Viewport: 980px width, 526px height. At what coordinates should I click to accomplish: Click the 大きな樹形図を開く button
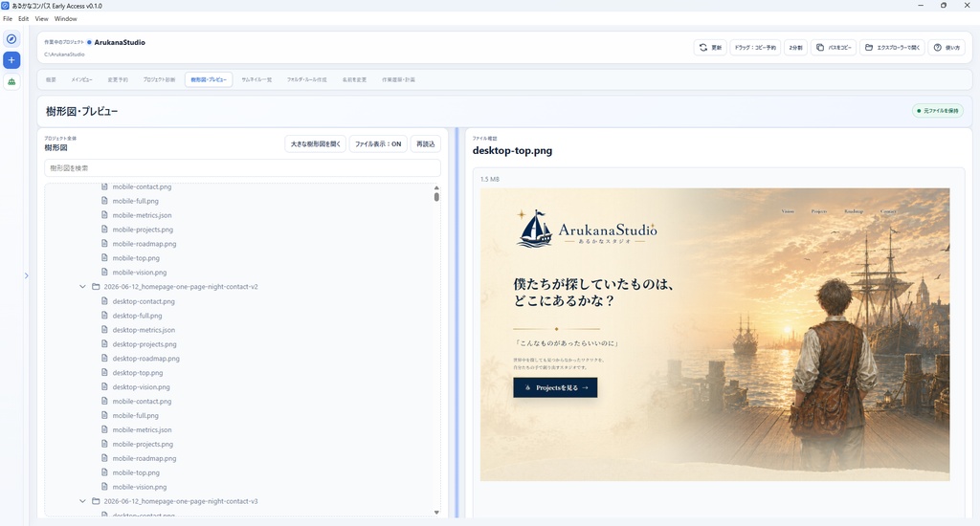[x=316, y=143]
